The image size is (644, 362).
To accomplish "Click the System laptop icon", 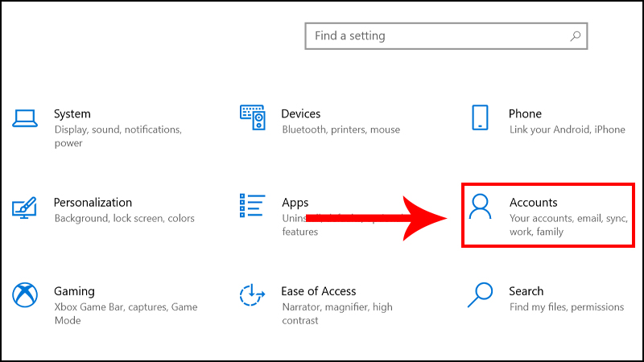I will [26, 118].
